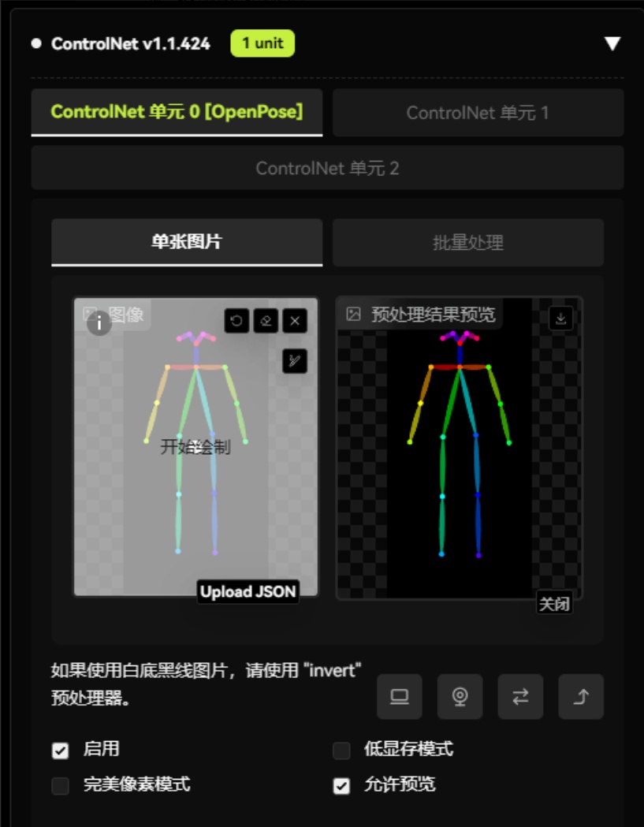The width and height of the screenshot is (644, 827).
Task: Open new canvas with laptop icon
Action: pyautogui.click(x=400, y=697)
